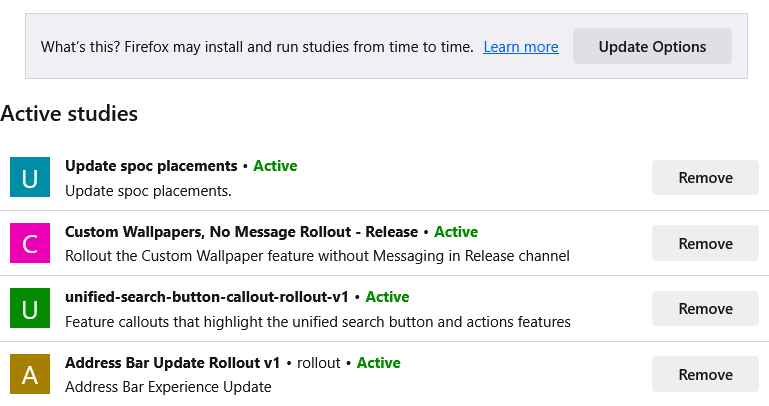Viewport: 769px width, 406px height.
Task: Click the green U icon for unified-search-button study
Action: (30, 308)
